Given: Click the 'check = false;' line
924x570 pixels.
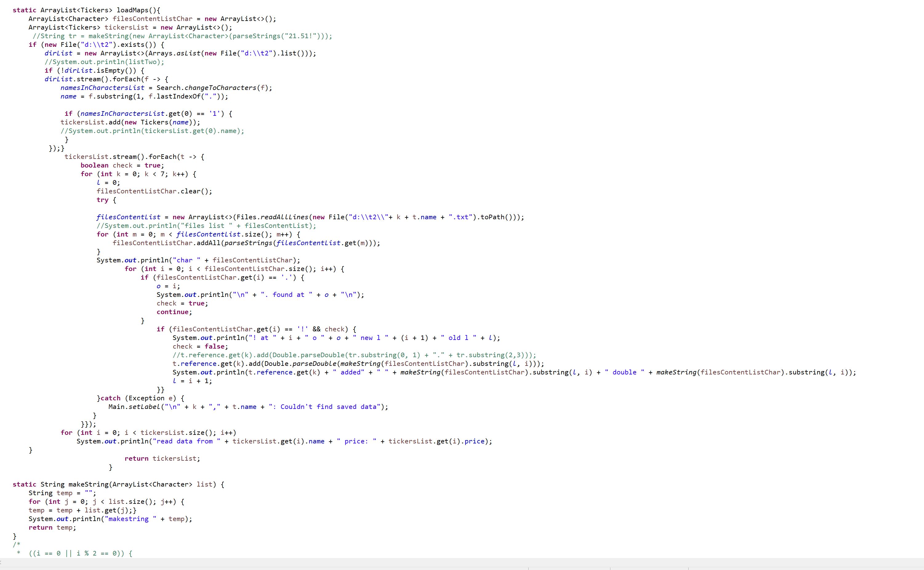Looking at the screenshot, I should [x=200, y=346].
